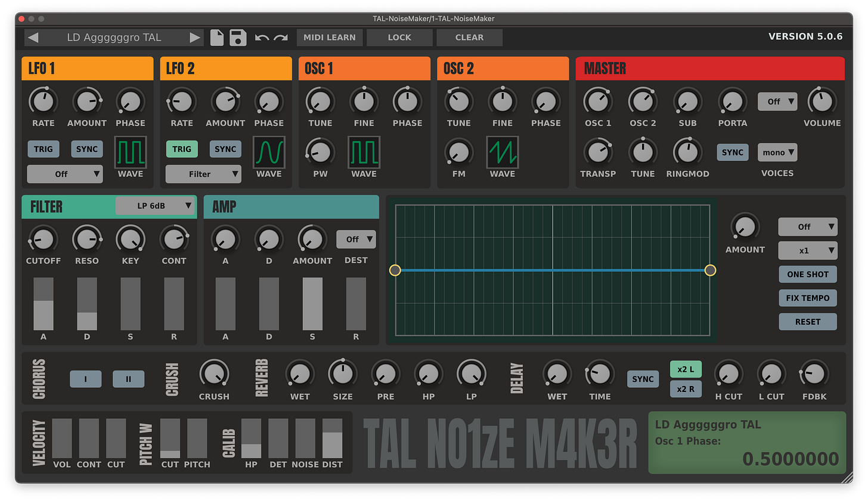Toggle LFO 1 TRIG button
This screenshot has width=868, height=501.
coord(44,149)
